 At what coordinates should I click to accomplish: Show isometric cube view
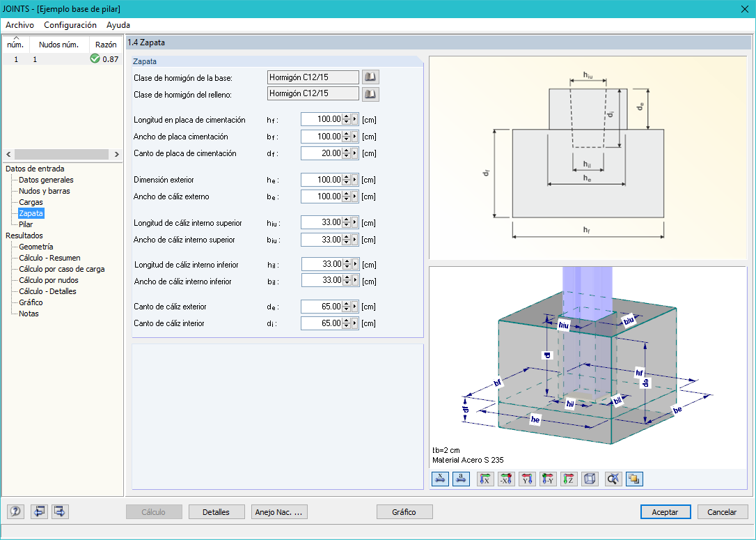coord(590,479)
